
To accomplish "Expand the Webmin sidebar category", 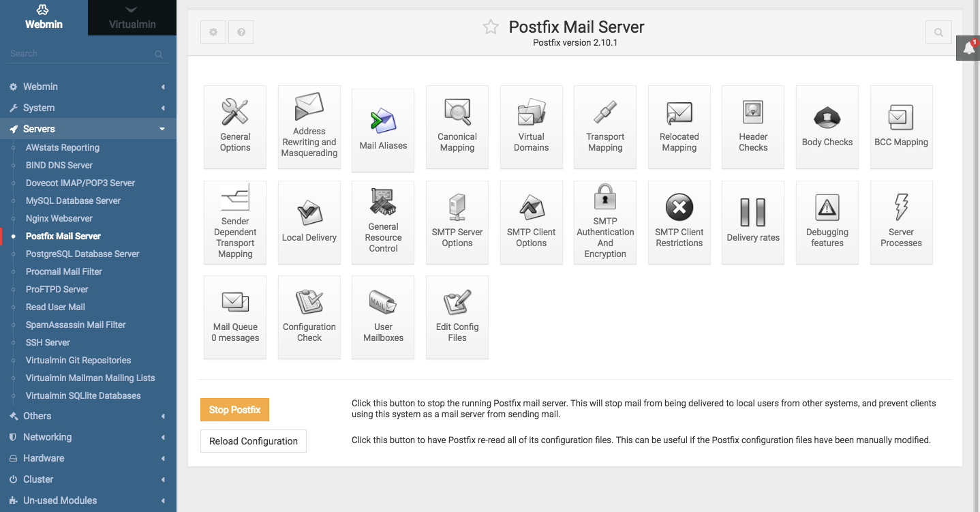I will click(88, 87).
